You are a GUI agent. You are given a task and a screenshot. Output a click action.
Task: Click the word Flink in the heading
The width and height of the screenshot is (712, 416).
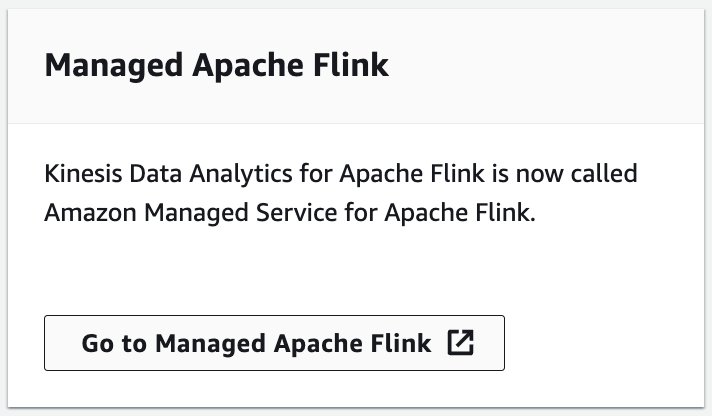350,66
